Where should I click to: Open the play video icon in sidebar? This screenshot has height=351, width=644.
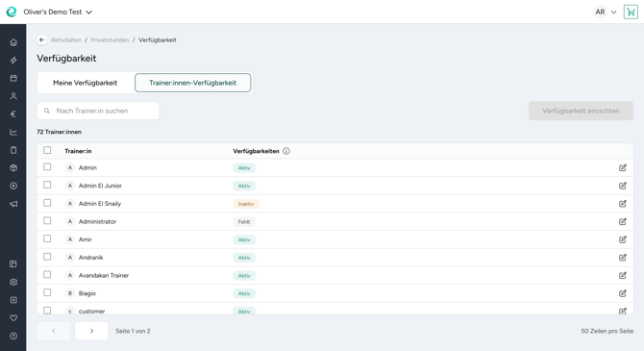pyautogui.click(x=13, y=186)
